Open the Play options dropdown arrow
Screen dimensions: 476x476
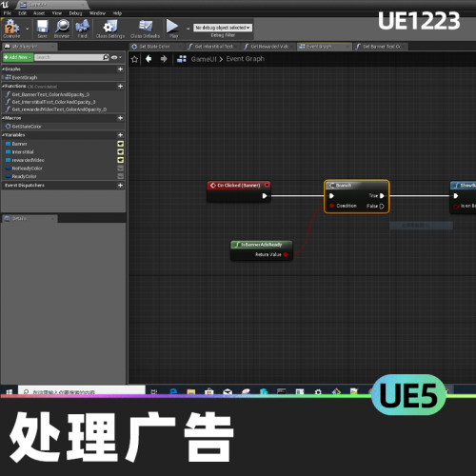[x=188, y=29]
